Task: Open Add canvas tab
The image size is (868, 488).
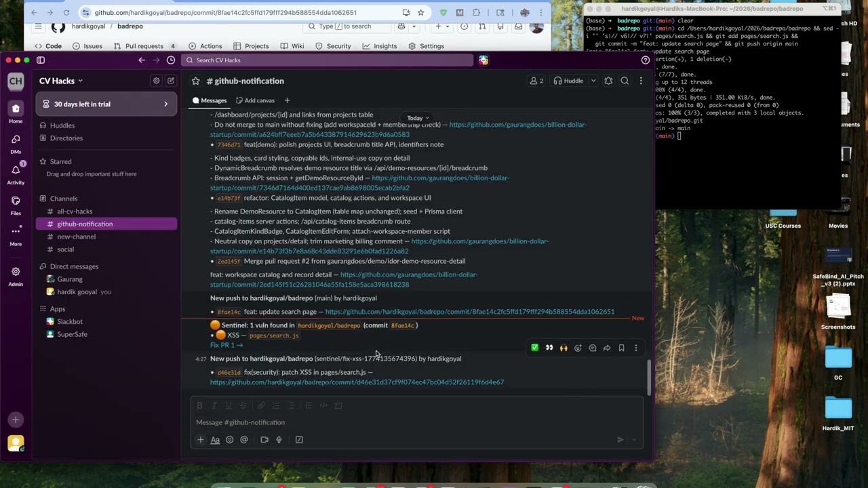Action: pyautogui.click(x=255, y=100)
